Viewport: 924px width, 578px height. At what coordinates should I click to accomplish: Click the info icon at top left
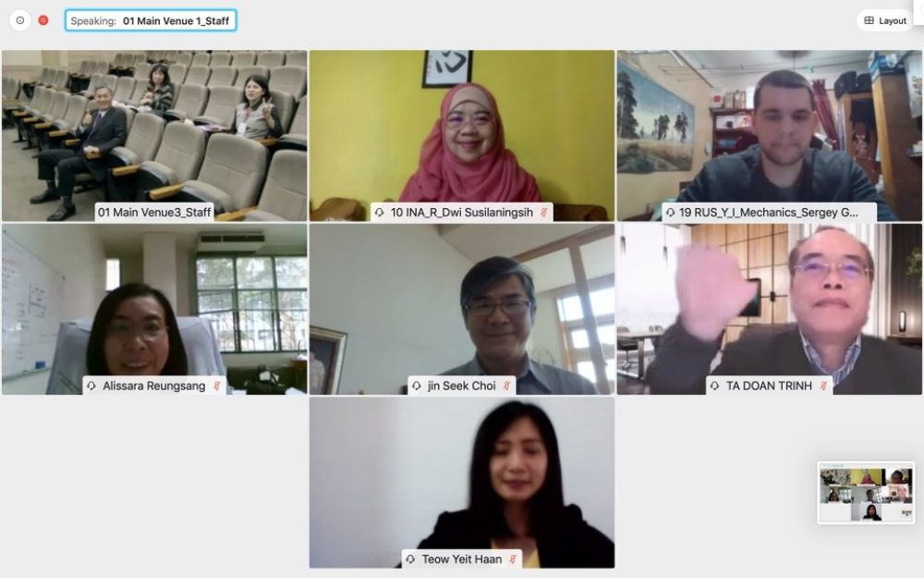coord(20,20)
